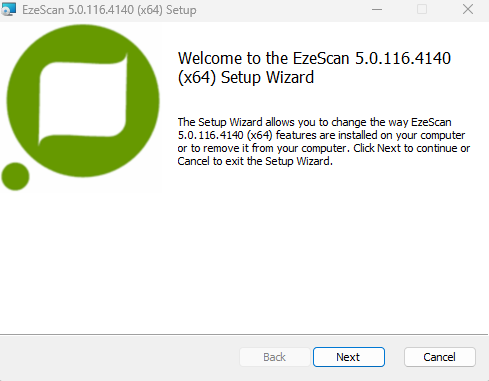Click the "Cancel to exit the Setup Wizard" sentence
This screenshot has height=381, width=489.
tap(254, 161)
